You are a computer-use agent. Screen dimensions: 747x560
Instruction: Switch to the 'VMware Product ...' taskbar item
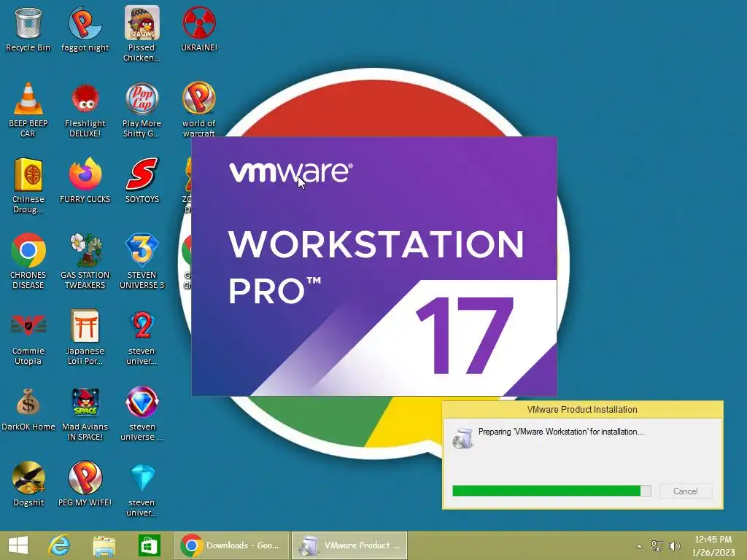click(x=349, y=545)
